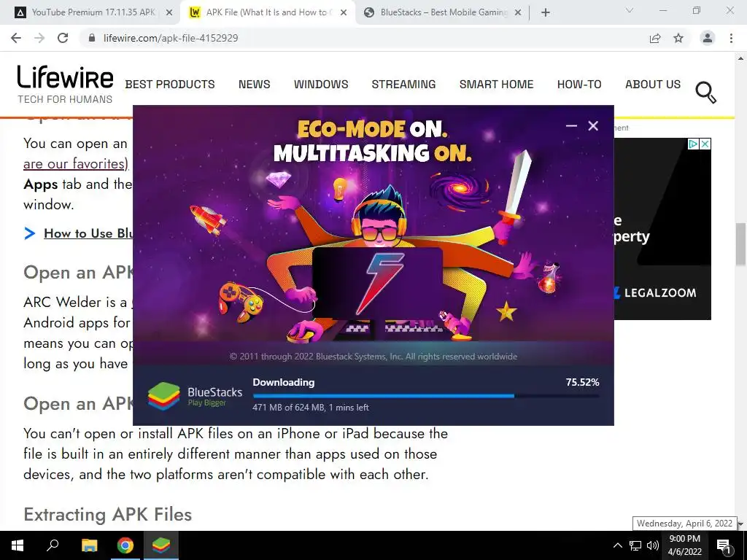The height and width of the screenshot is (560, 747).
Task: Close the BlueStacks installer window
Action: click(593, 125)
